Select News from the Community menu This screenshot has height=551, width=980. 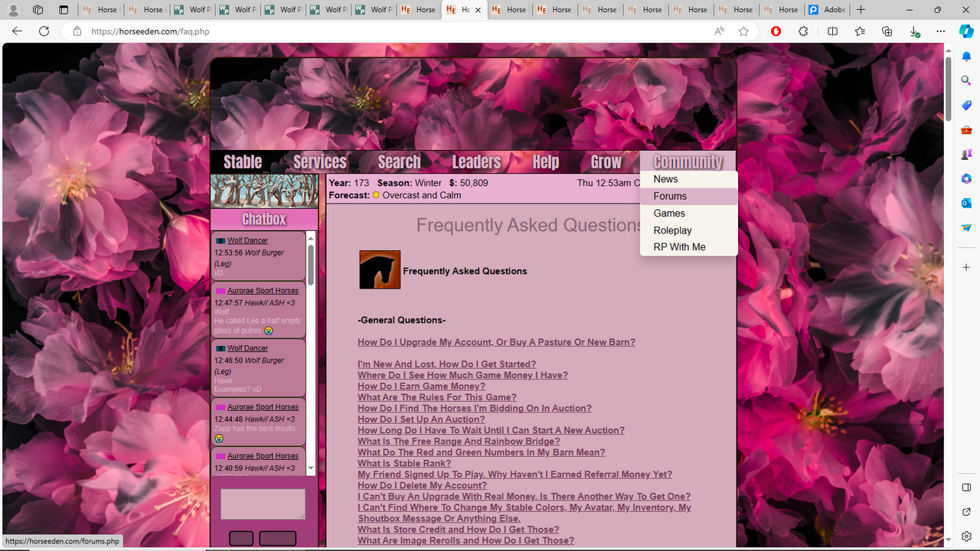(x=665, y=178)
